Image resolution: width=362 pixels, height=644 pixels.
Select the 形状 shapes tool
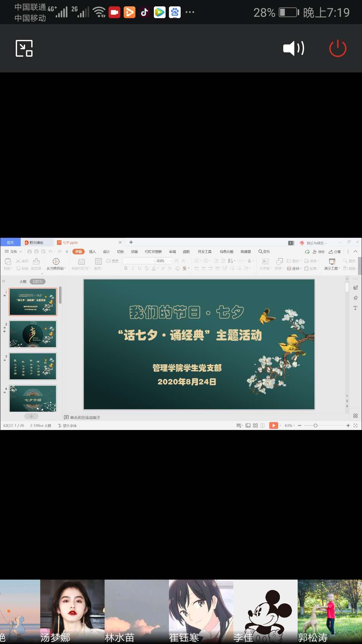(x=279, y=262)
